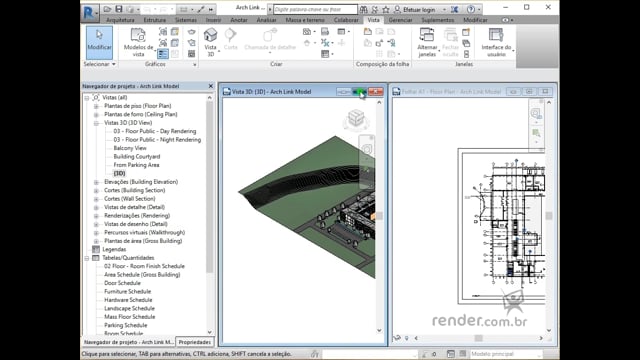Select the Modificar arrow tool
640x360 pixels.
[x=99, y=42]
